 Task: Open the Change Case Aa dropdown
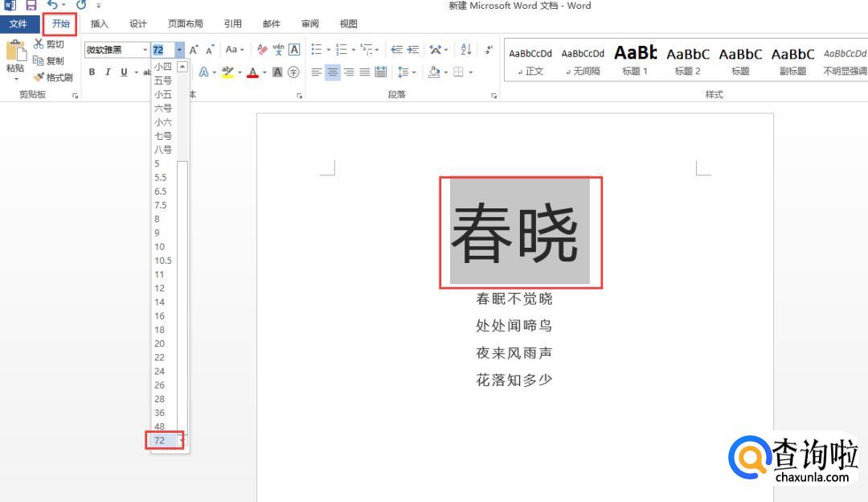(x=234, y=50)
